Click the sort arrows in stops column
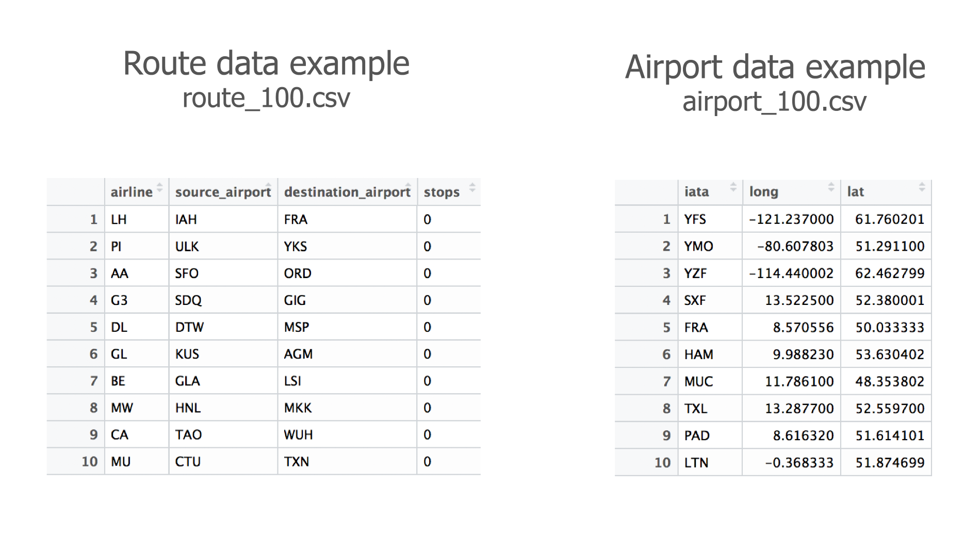Viewport: 980px width, 534px height. point(472,188)
